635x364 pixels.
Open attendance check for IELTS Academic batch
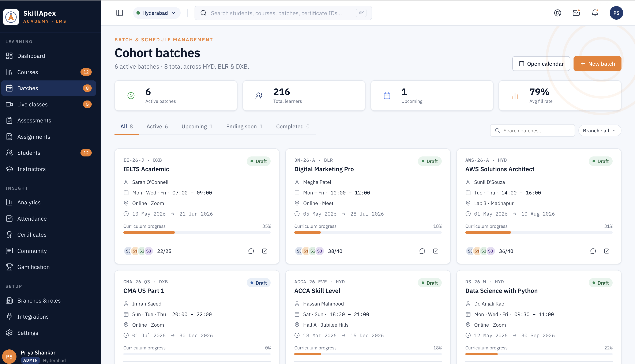265,251
